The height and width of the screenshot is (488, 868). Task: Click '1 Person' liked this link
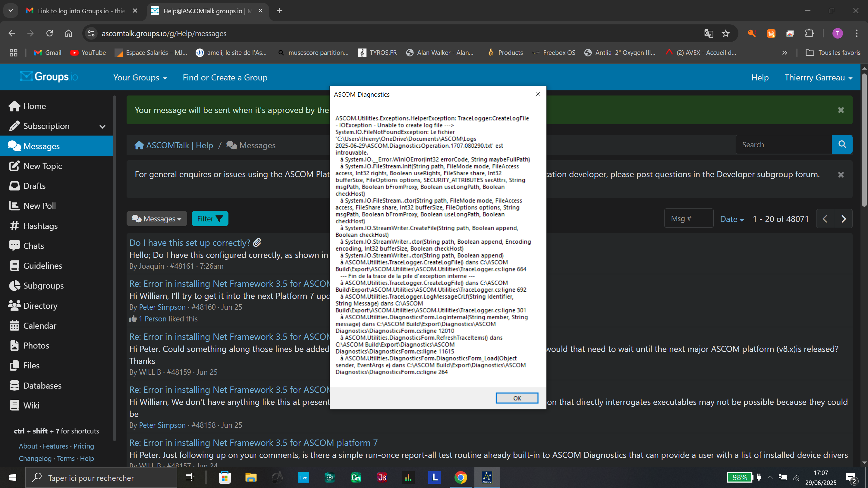[152, 319]
